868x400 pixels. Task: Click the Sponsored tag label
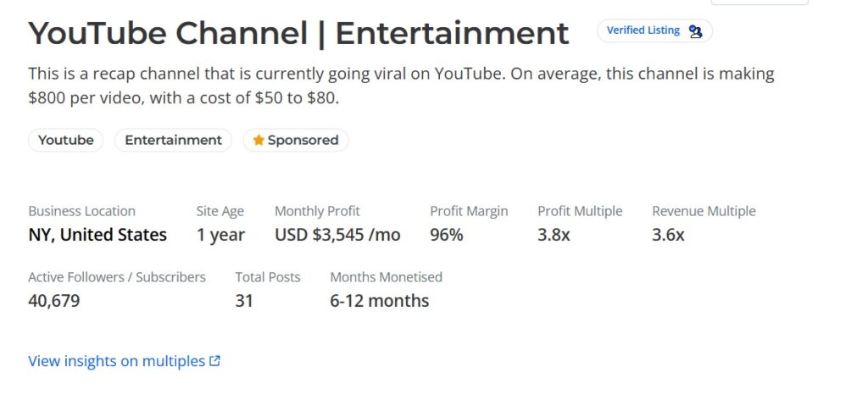pos(303,140)
